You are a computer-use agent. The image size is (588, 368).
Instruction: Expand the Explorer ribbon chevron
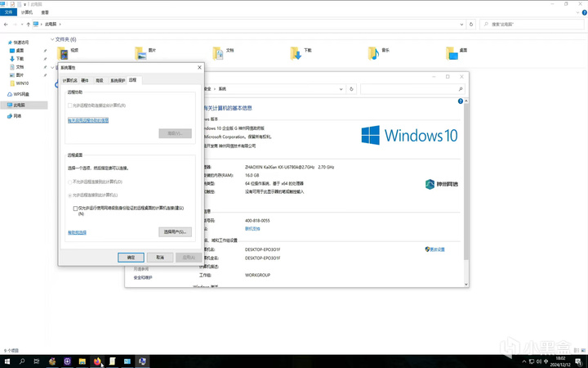click(578, 12)
